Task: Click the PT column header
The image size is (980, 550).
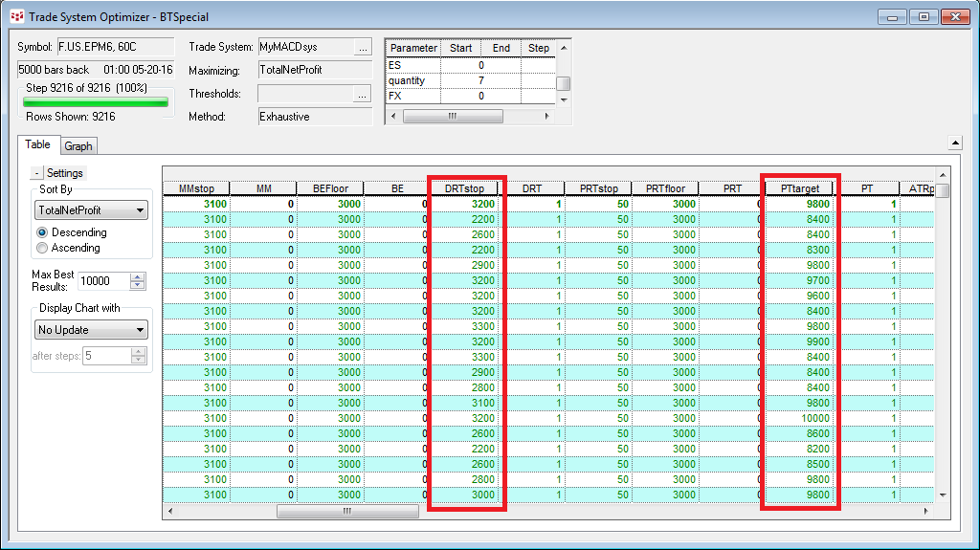Action: tap(867, 188)
